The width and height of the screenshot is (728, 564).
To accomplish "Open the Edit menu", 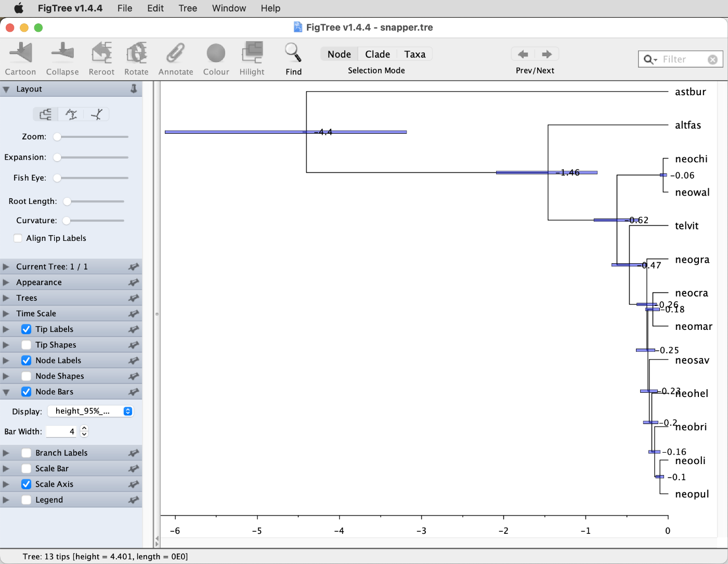I will point(155,8).
